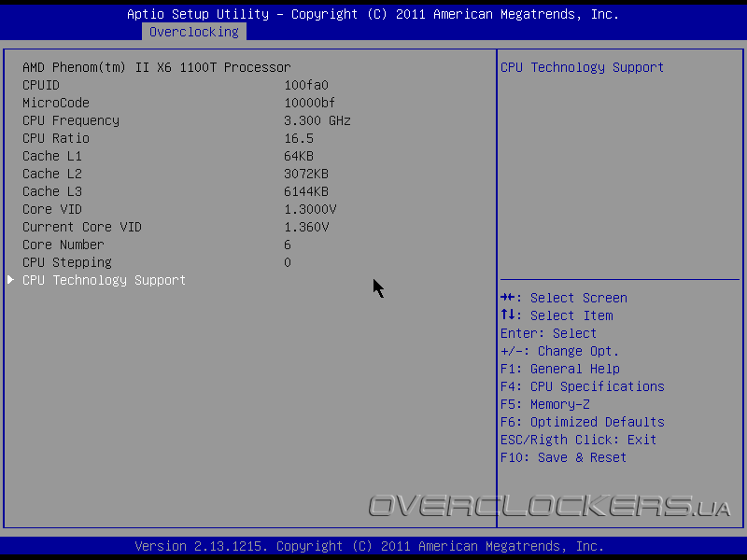Click the F10: Save & Reset hint
The width and height of the screenshot is (747, 560).
(x=563, y=457)
